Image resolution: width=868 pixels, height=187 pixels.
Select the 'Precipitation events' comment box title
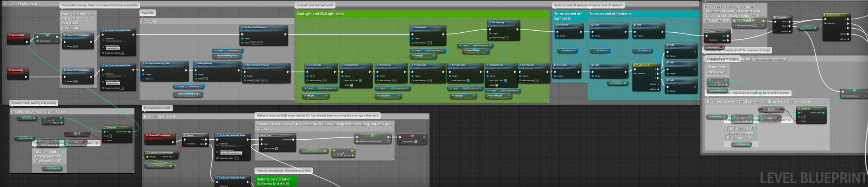(x=160, y=117)
